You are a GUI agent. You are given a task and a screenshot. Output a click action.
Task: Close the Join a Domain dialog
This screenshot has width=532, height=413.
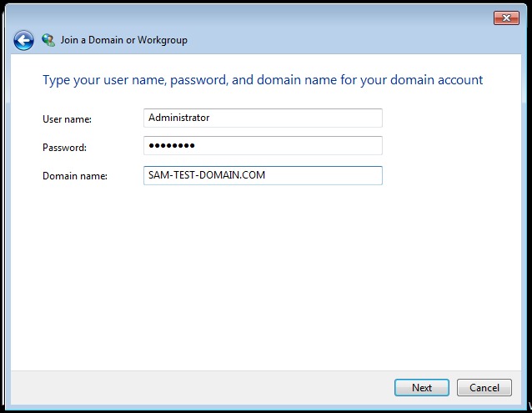click(506, 18)
